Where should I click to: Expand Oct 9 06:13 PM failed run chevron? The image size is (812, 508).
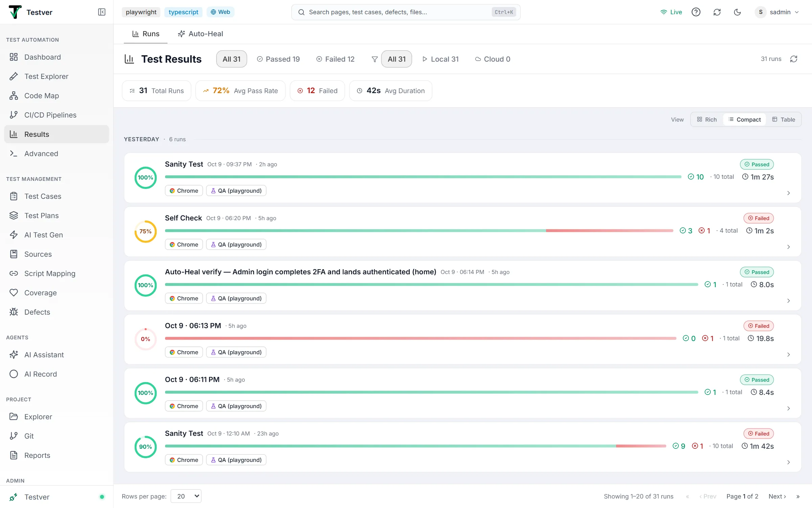pyautogui.click(x=789, y=355)
